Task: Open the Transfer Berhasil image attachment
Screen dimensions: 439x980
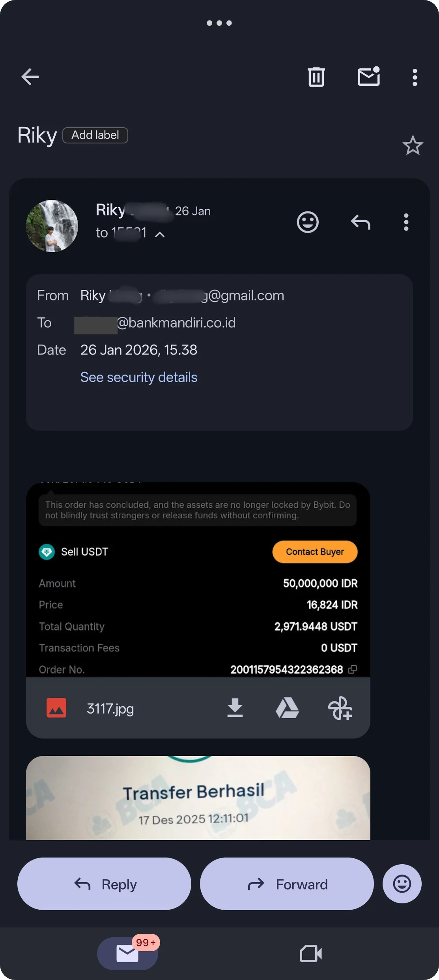Action: click(x=198, y=798)
